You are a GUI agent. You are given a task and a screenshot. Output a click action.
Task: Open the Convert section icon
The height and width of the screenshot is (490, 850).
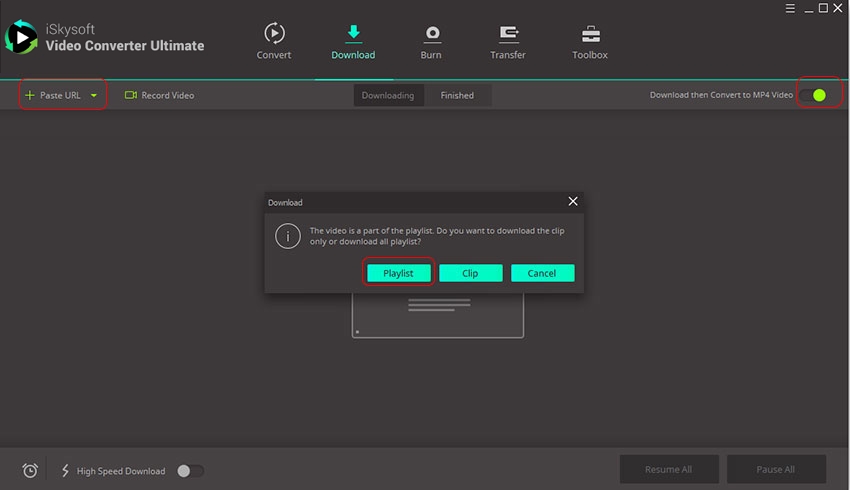click(273, 34)
